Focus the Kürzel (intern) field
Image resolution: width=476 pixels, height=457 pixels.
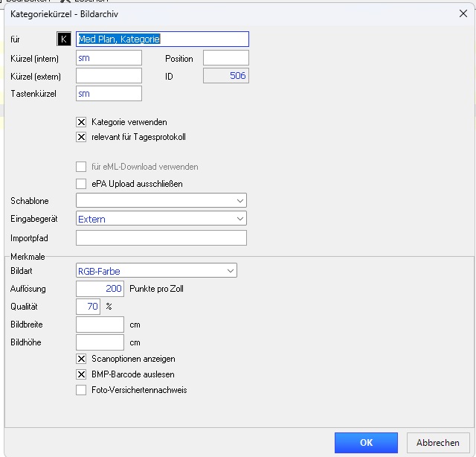click(x=109, y=58)
